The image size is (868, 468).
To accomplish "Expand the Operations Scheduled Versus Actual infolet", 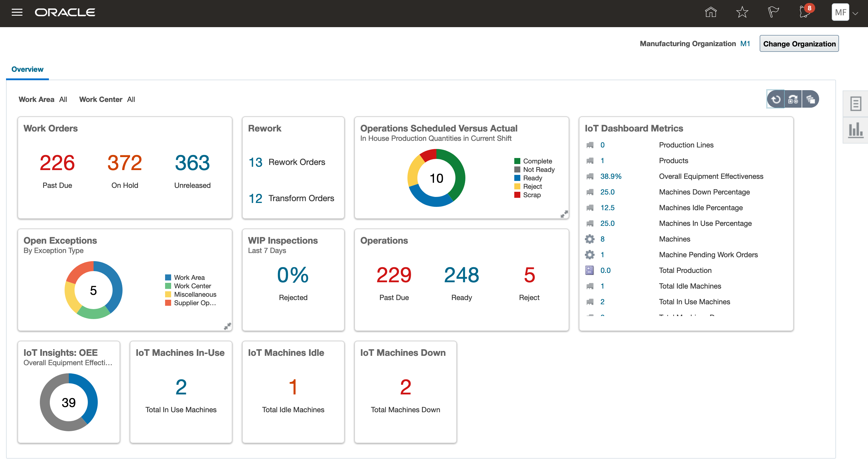I will pyautogui.click(x=564, y=214).
